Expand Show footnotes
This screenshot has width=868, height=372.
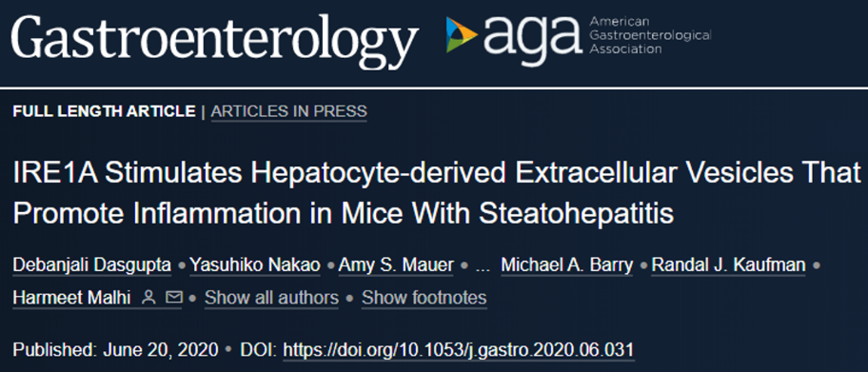(424, 298)
